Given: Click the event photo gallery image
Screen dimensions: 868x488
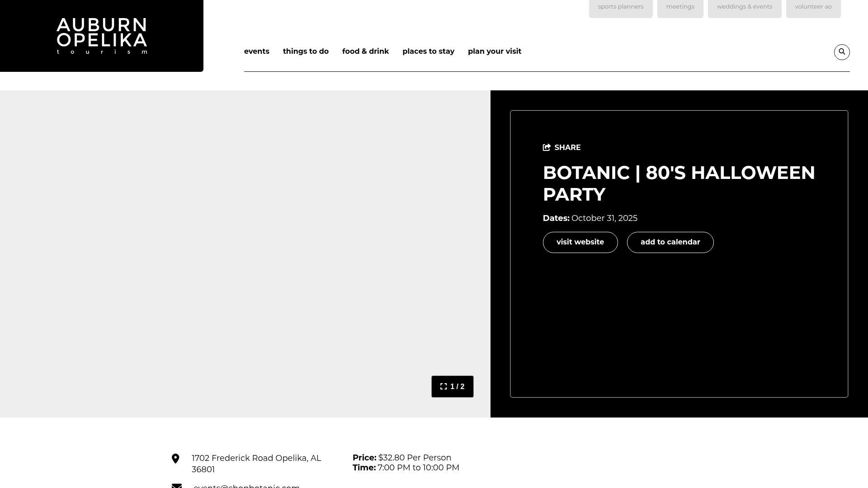Looking at the screenshot, I should [245, 254].
